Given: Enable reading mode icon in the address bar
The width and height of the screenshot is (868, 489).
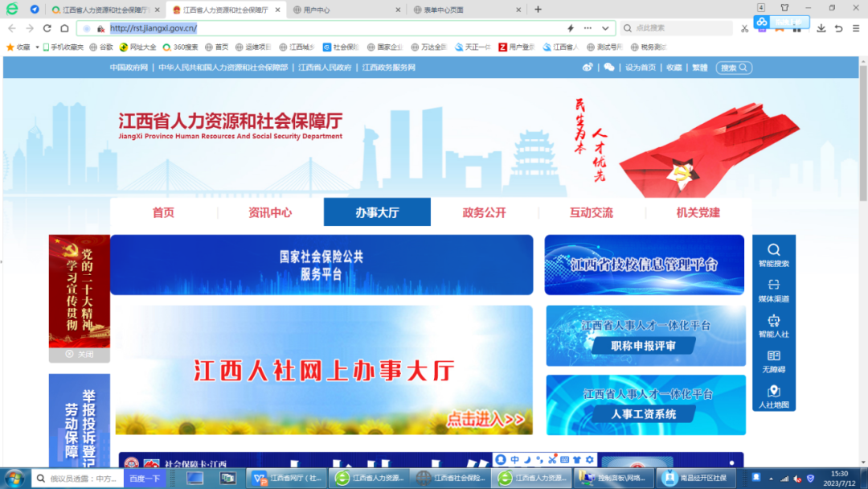Looking at the screenshot, I should 571,27.
